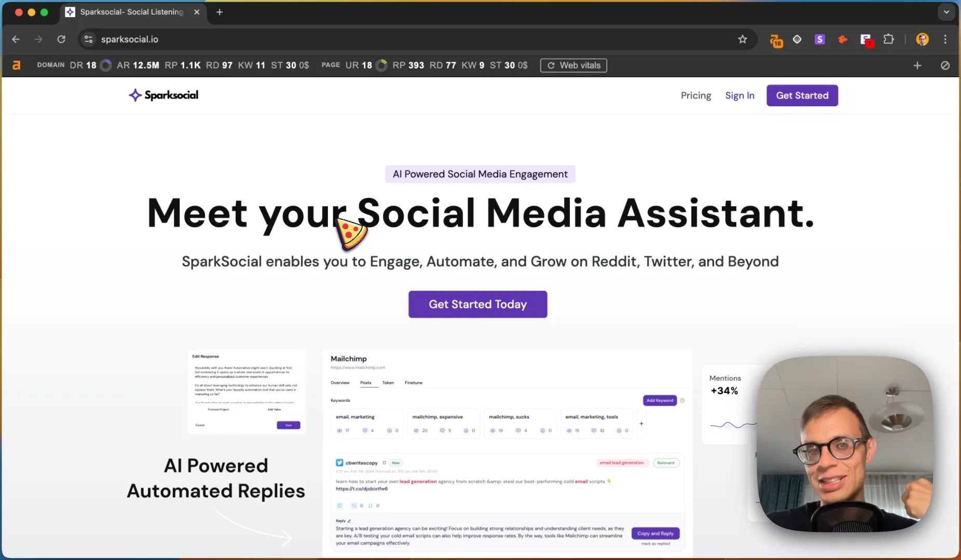Select the Posts tab in Mailchimp preview
Image resolution: width=961 pixels, height=560 pixels.
coord(366,383)
